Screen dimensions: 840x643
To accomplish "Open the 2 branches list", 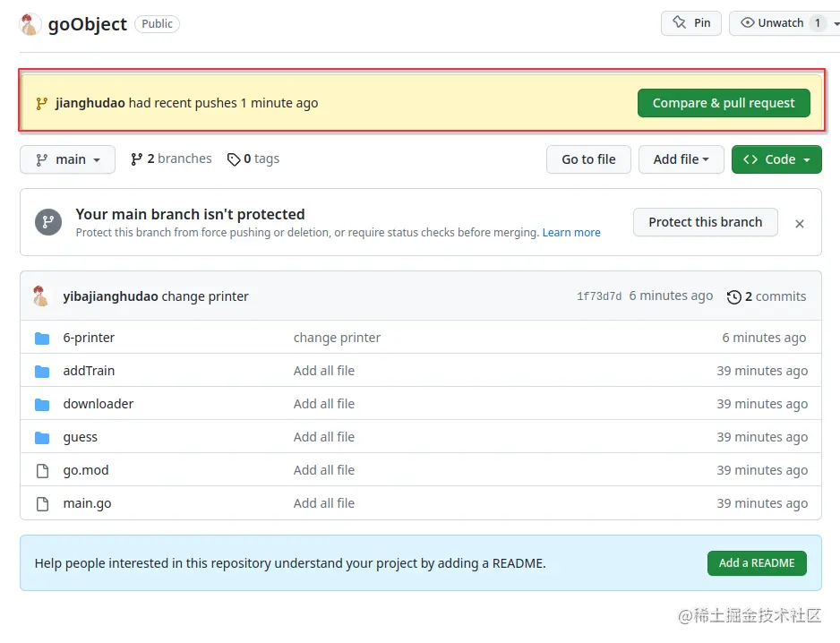I will pyautogui.click(x=171, y=159).
